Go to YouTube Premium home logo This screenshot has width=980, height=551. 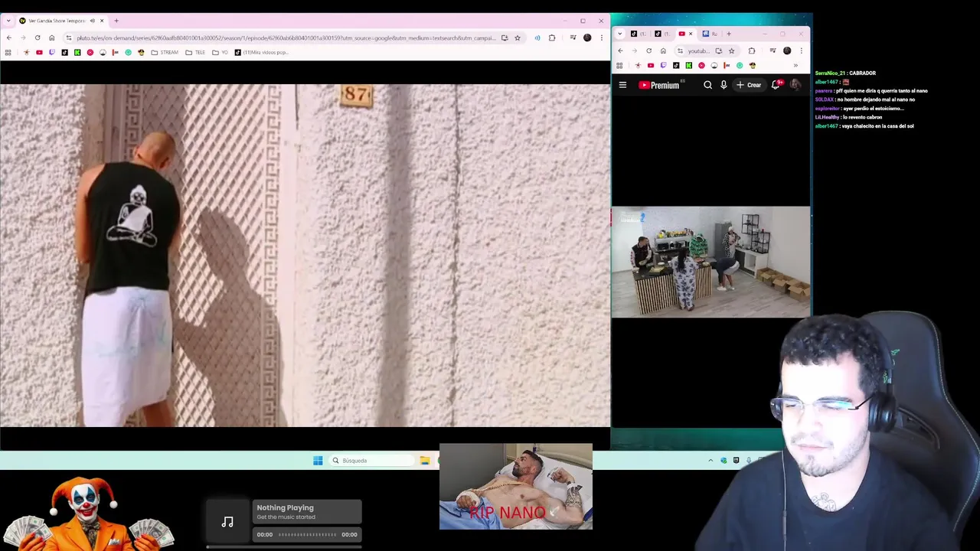tap(659, 85)
